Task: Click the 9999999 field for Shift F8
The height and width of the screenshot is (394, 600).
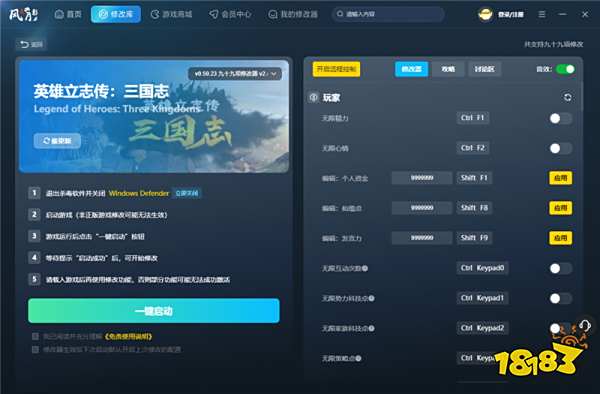Action: click(422, 208)
